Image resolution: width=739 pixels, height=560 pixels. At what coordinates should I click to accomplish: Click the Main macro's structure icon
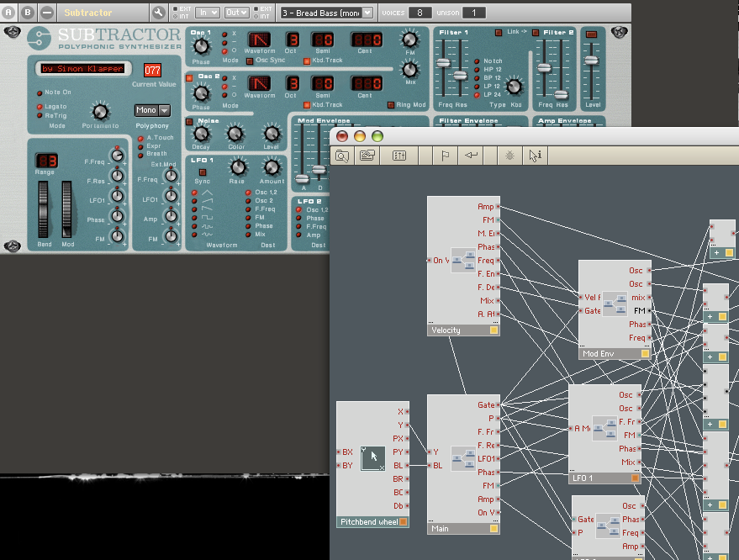(x=463, y=458)
